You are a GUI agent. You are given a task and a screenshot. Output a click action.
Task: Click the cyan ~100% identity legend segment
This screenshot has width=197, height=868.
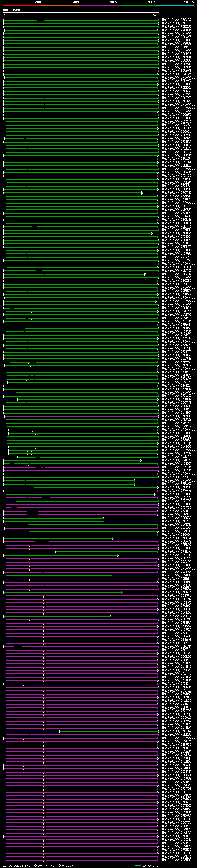click(175, 6)
